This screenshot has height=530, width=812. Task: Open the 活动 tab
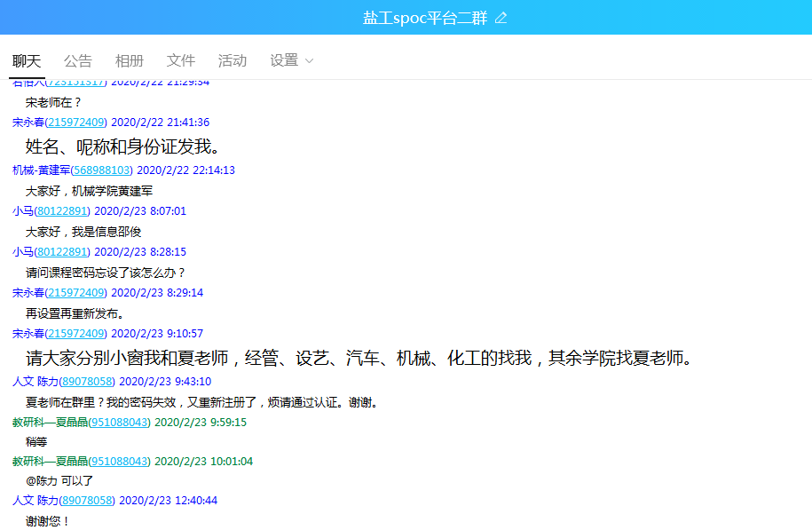tap(233, 60)
